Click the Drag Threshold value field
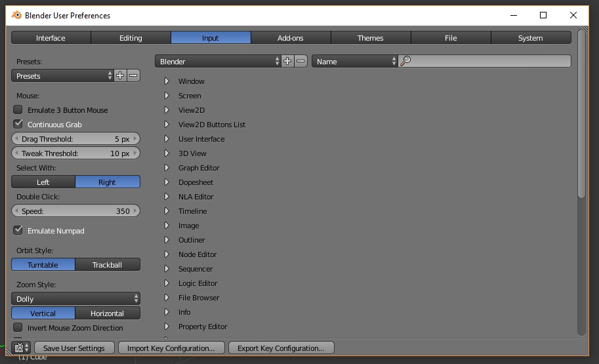This screenshot has height=364, width=599. [x=75, y=138]
